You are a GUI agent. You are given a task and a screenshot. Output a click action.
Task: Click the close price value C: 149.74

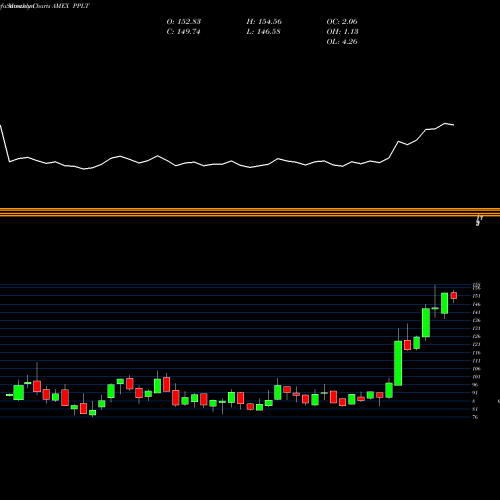[x=183, y=32]
